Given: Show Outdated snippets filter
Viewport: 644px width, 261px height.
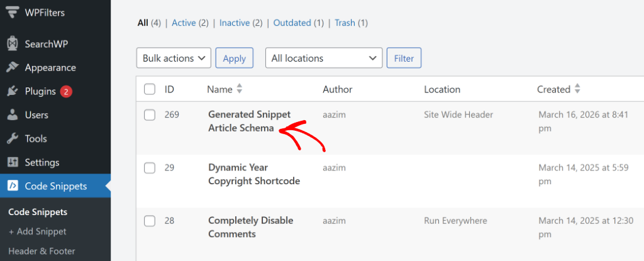Looking at the screenshot, I should (x=292, y=23).
